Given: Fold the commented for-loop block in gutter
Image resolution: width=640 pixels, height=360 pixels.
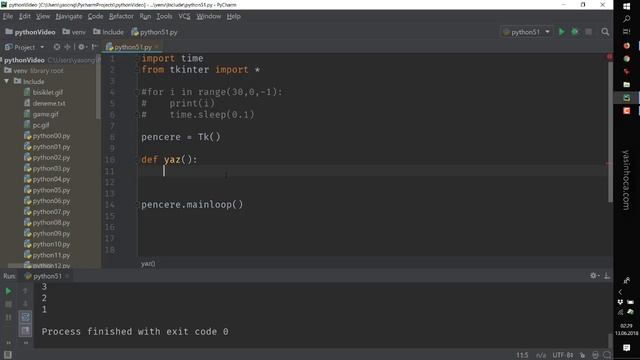Looking at the screenshot, I should [138, 92].
